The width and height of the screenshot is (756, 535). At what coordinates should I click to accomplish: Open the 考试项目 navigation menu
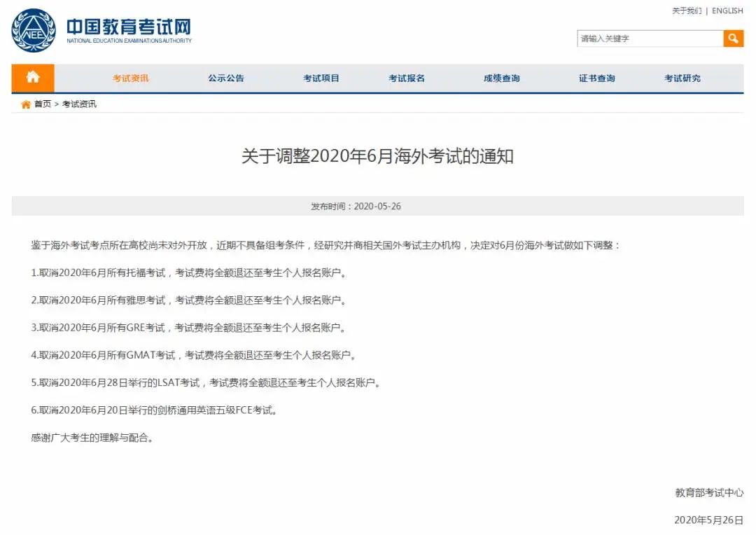click(321, 78)
